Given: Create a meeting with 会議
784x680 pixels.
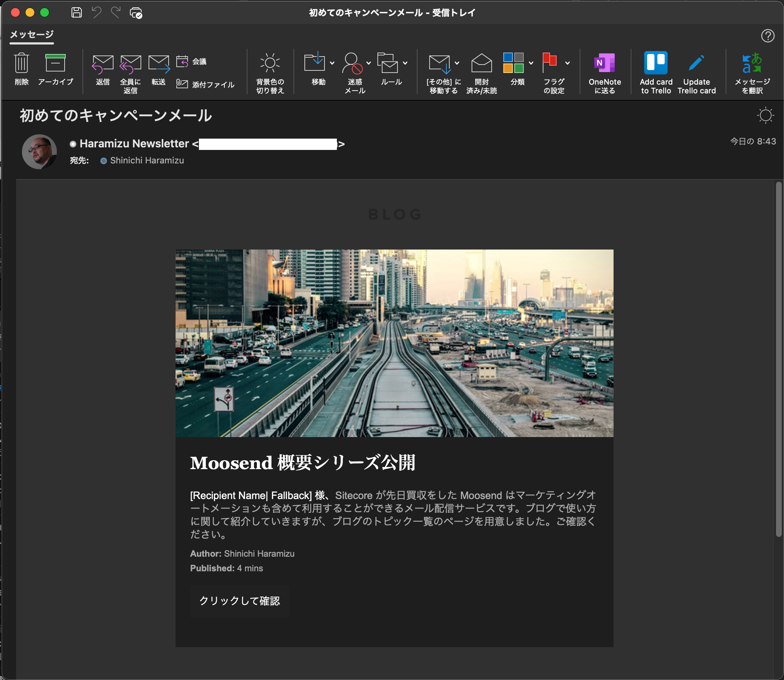Looking at the screenshot, I should click(x=191, y=61).
